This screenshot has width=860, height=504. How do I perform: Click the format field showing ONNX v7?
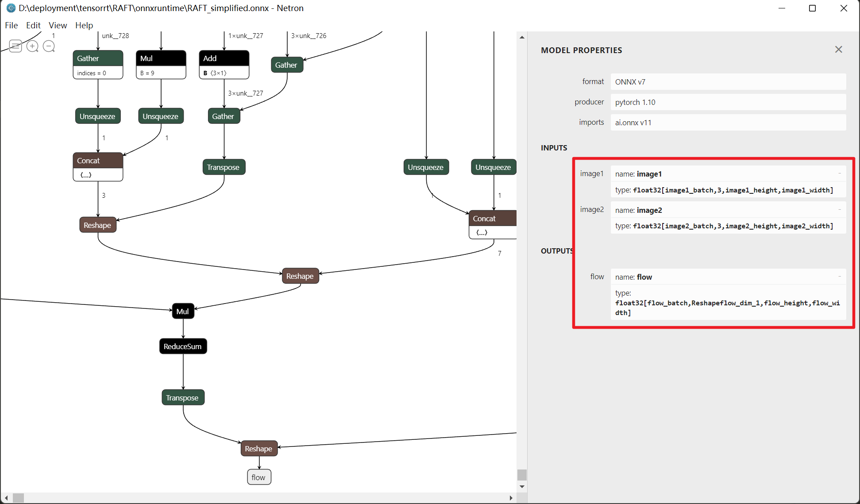pyautogui.click(x=728, y=82)
